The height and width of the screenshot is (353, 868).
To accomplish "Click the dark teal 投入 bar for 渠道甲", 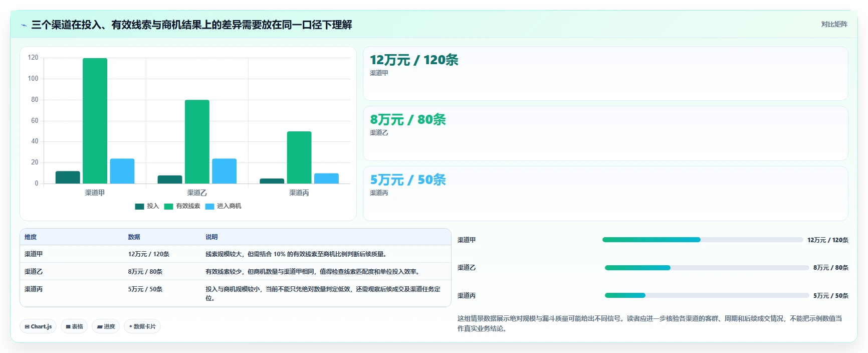I will coord(68,178).
